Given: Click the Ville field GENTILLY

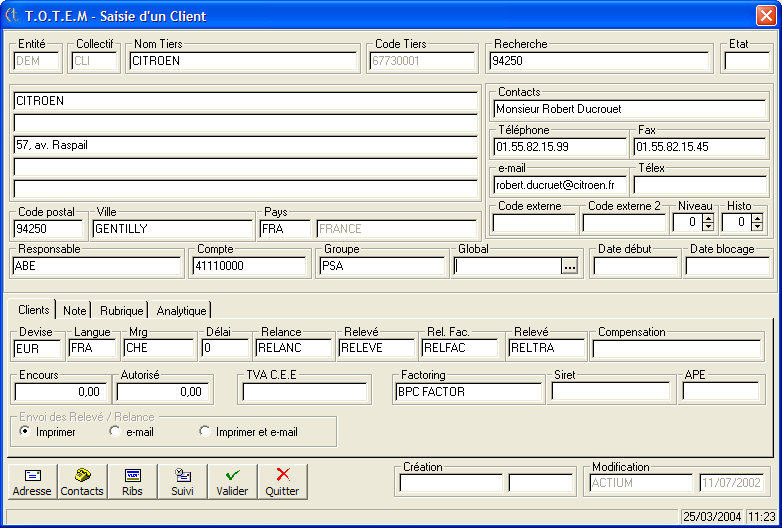Looking at the screenshot, I should [x=173, y=229].
